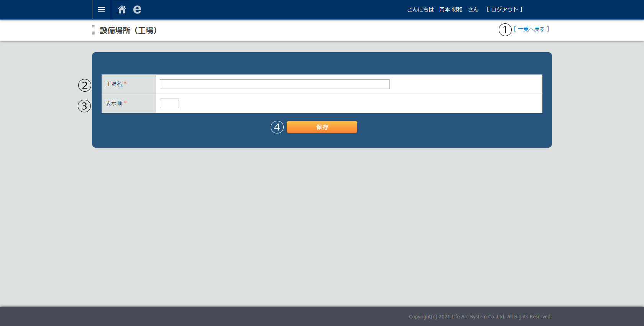The width and height of the screenshot is (644, 326).
Task: Click the circled number 1 marker
Action: click(x=505, y=30)
